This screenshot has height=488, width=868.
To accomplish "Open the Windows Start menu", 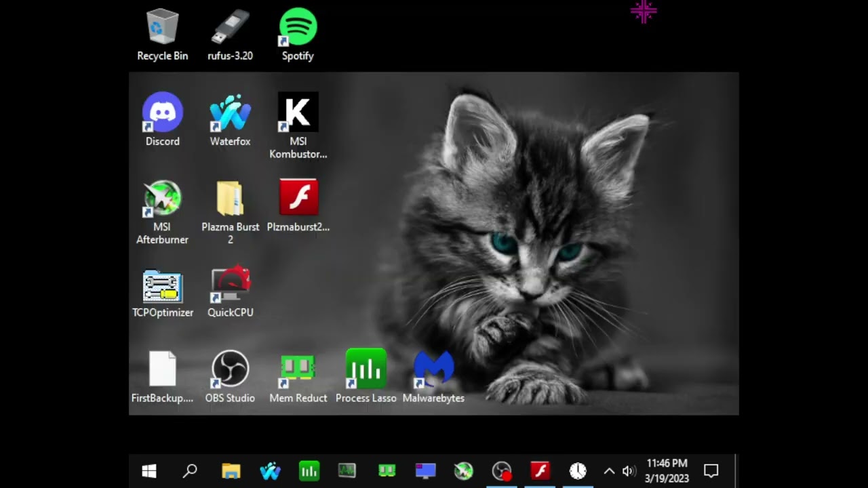I will (x=149, y=471).
